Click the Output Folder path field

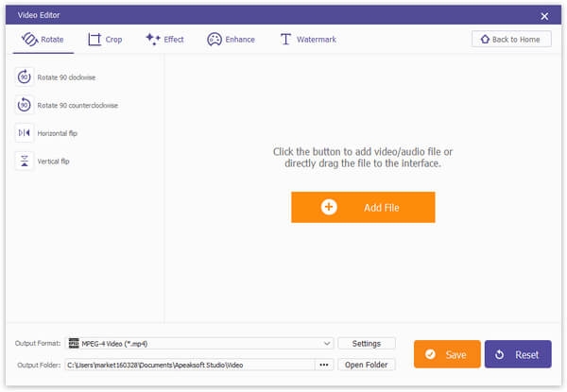click(190, 365)
